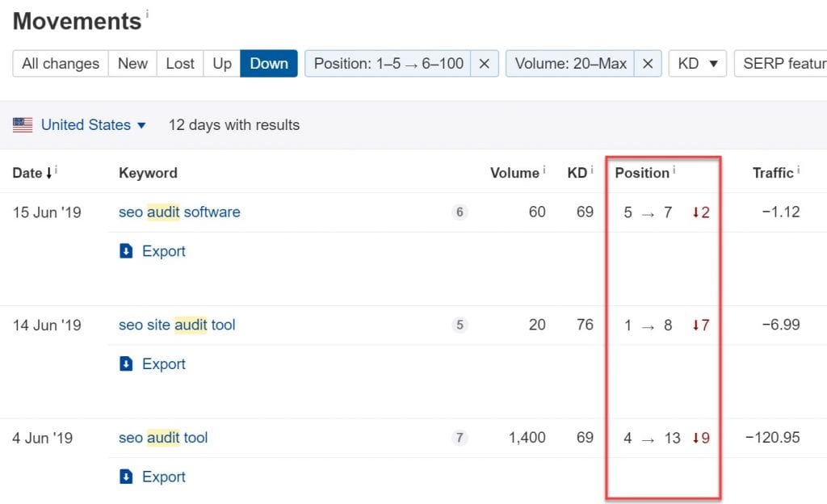Click Export under seo audit tool
Screen dimensions: 827x504
point(157,477)
